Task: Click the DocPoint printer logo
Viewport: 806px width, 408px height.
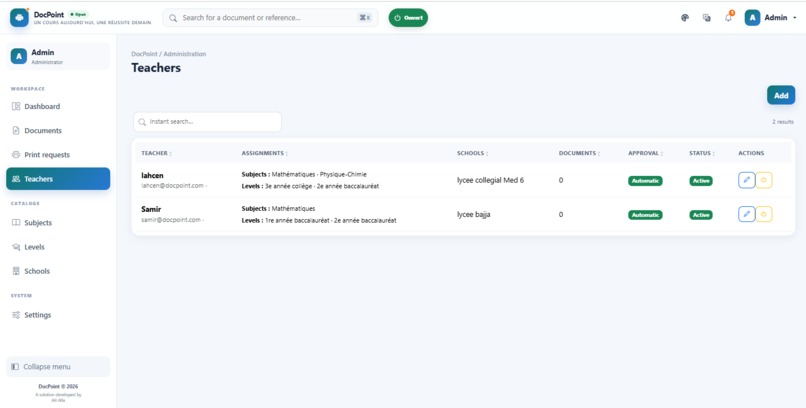Action: coord(20,17)
